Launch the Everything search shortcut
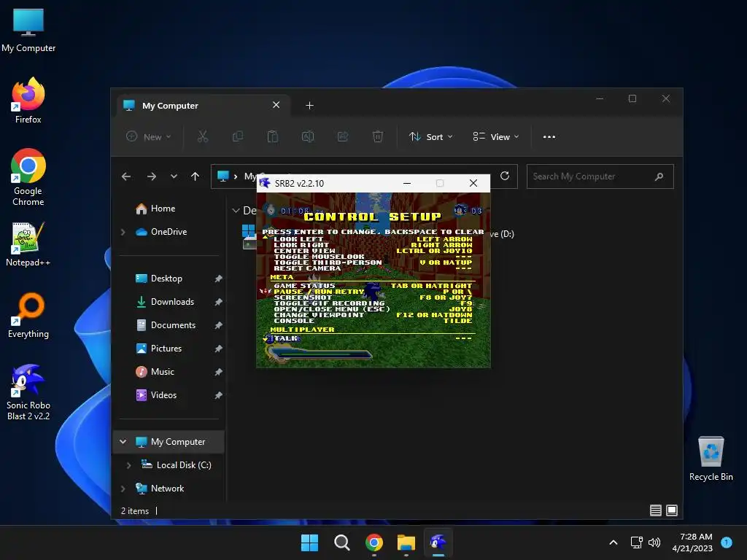The height and width of the screenshot is (560, 747). tap(28, 315)
